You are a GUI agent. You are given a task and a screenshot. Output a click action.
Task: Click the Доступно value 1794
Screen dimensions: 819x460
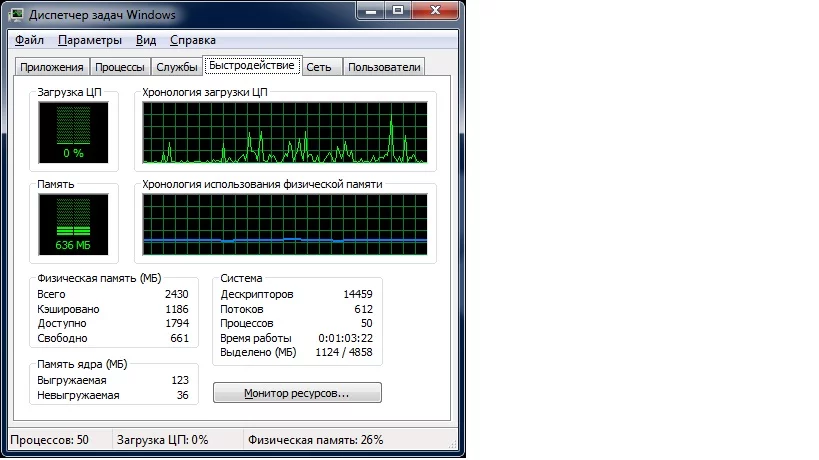pos(177,323)
